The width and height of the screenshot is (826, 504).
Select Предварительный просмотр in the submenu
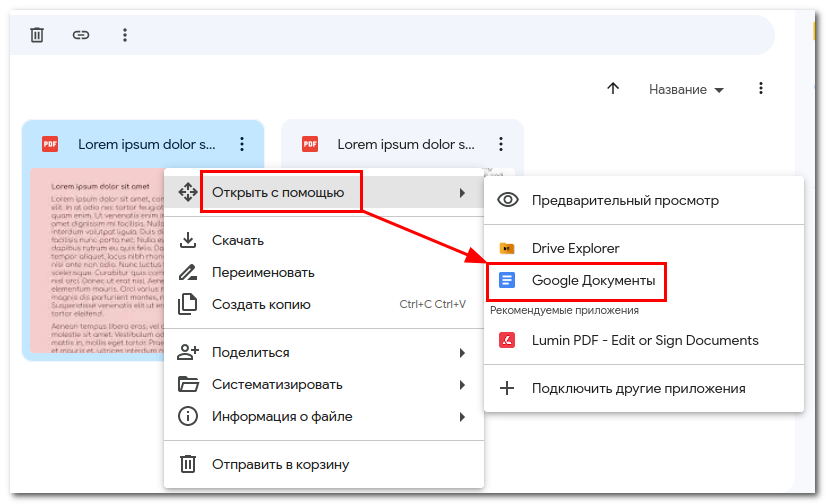(644, 201)
